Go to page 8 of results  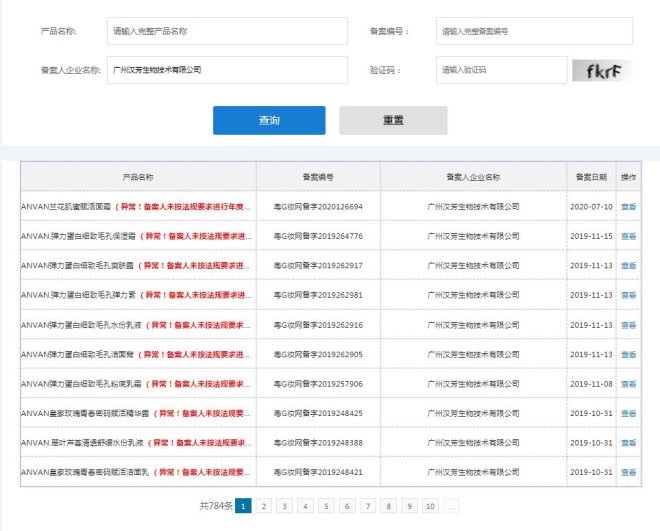388,506
